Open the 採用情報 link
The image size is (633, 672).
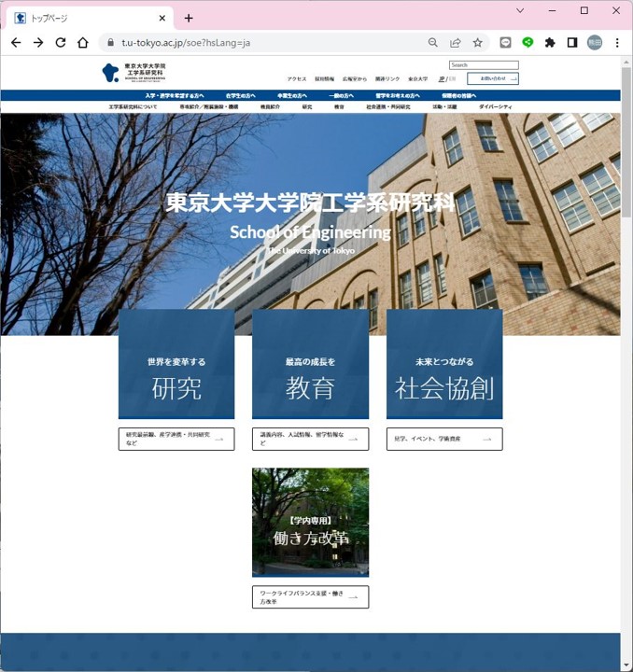click(x=324, y=78)
